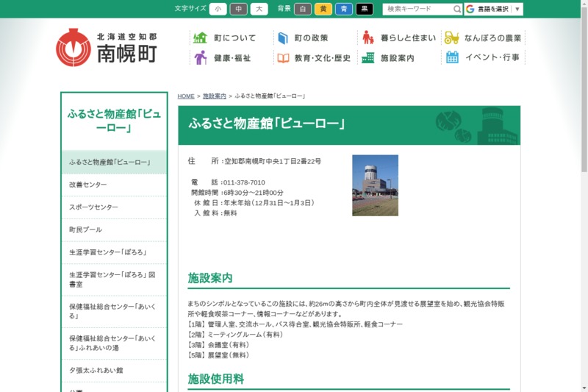Screen dimensions: 588x392
Task: Go to the HOME breadcrumb link
Action: [186, 96]
